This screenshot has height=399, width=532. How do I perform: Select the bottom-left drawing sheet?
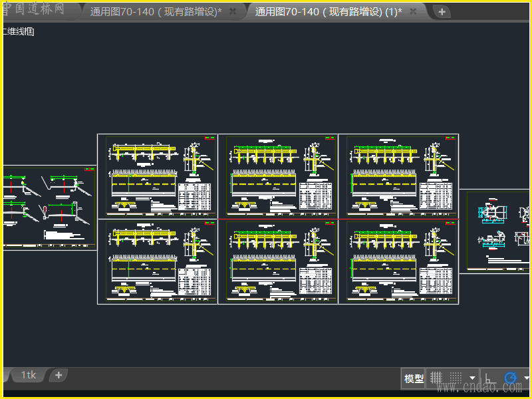coord(158,261)
